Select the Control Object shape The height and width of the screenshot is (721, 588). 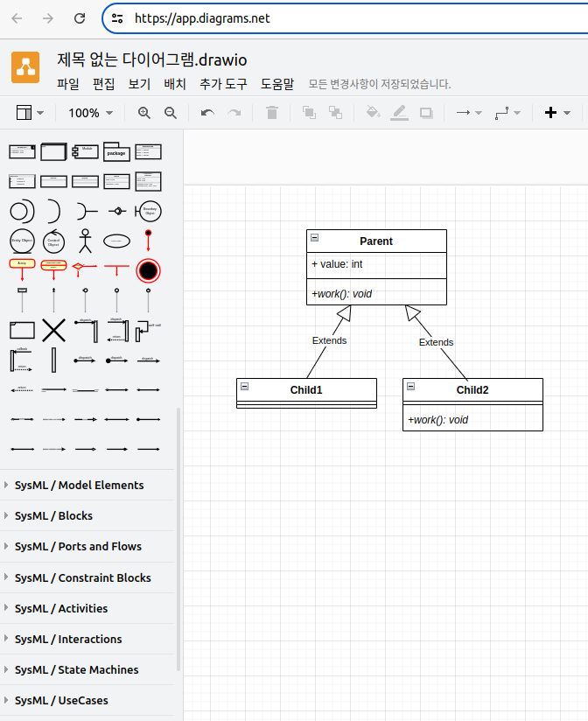(x=53, y=241)
